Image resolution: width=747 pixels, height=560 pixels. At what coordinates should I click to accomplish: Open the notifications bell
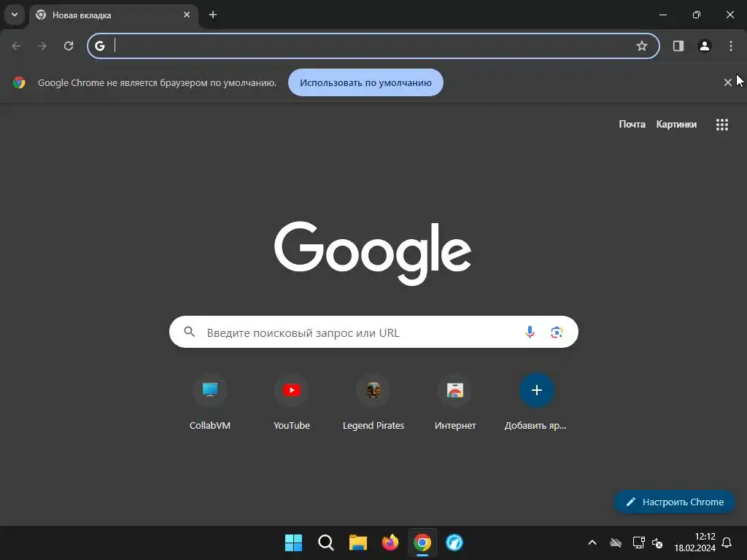[727, 542]
